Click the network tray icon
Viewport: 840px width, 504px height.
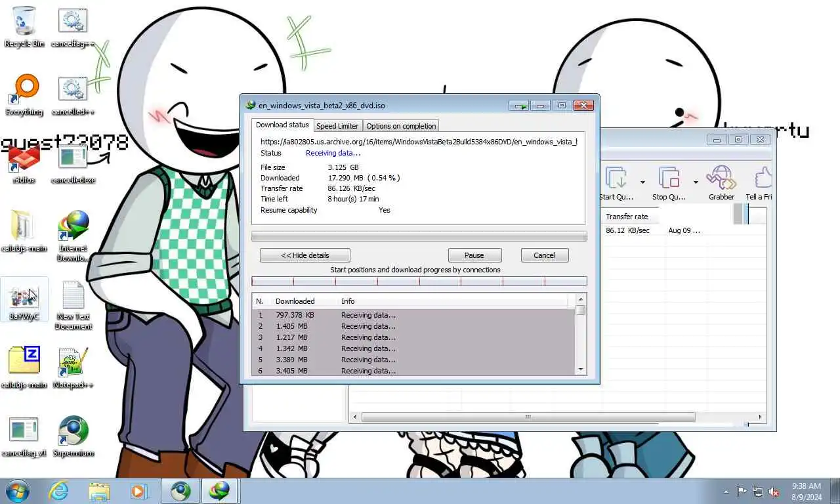(758, 492)
